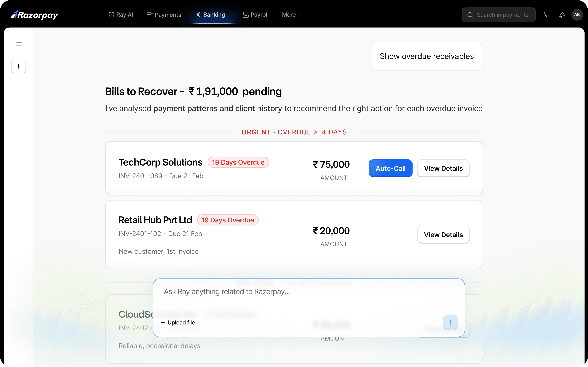View Details for TechCorp Solutions invoice
Screen dimensions: 588x367
click(x=443, y=168)
